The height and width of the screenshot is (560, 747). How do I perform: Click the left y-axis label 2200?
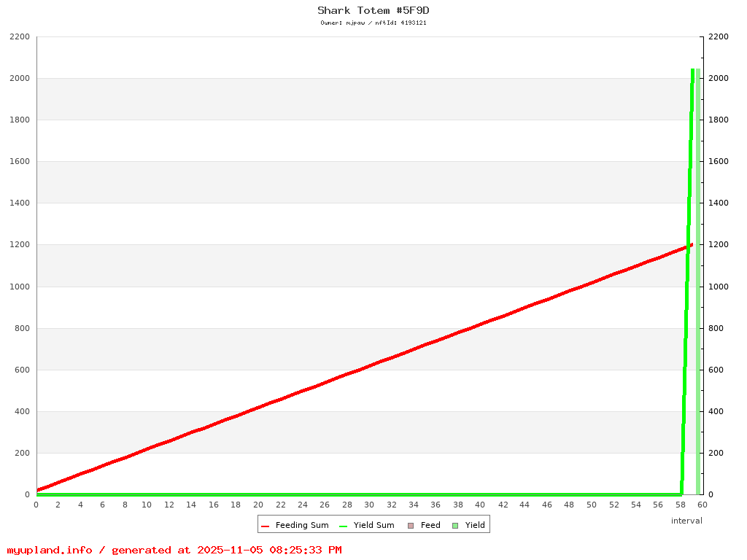[x=19, y=36]
